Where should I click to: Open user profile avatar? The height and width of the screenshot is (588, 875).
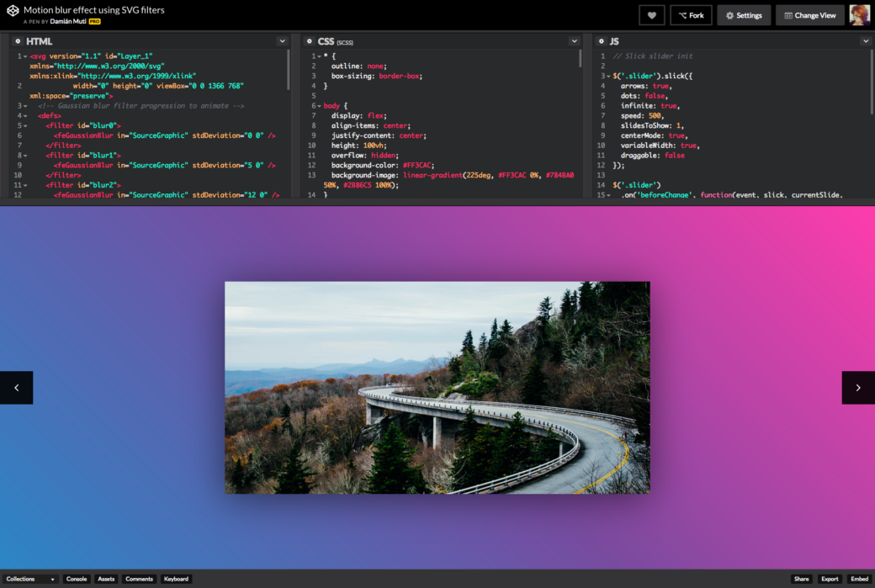coord(859,15)
